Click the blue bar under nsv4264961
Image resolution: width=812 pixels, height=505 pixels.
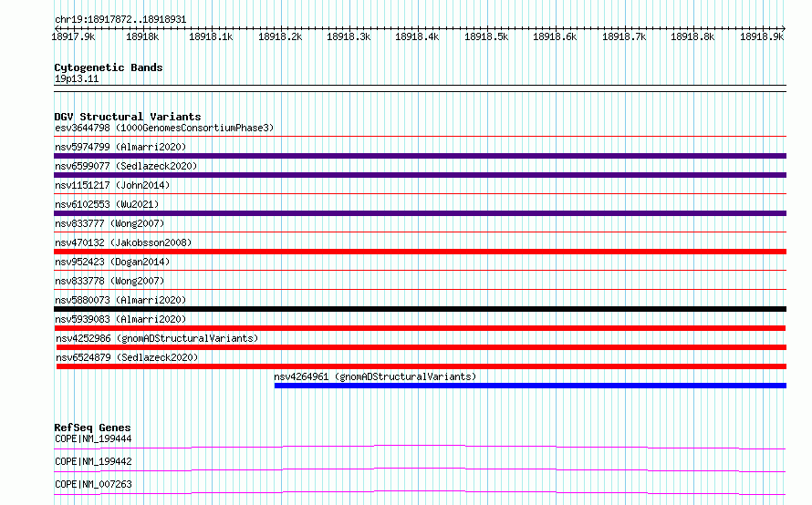click(x=530, y=386)
